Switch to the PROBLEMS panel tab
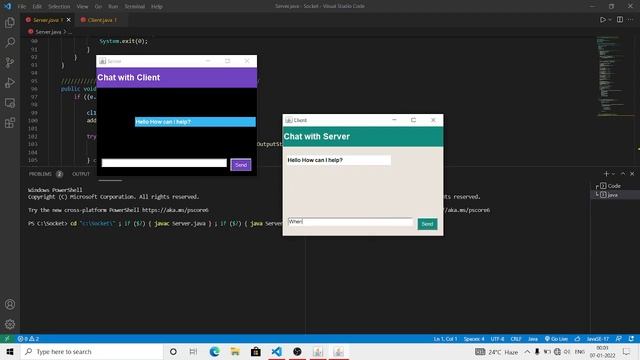 pyautogui.click(x=45, y=174)
